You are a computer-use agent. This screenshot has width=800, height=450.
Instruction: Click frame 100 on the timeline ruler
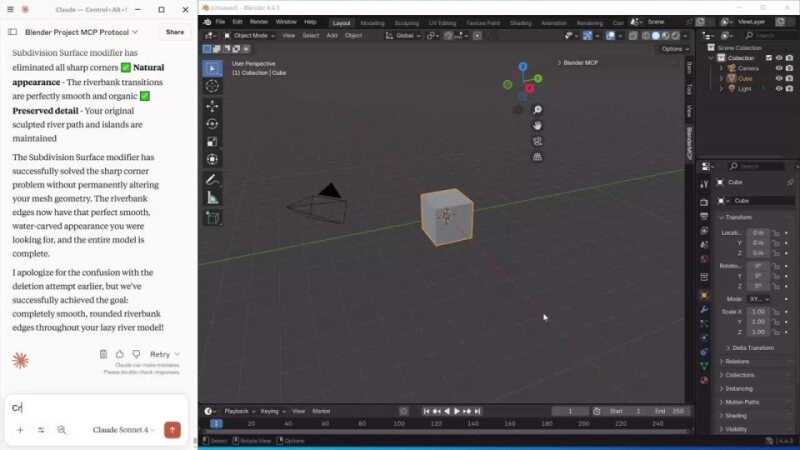click(x=398, y=424)
